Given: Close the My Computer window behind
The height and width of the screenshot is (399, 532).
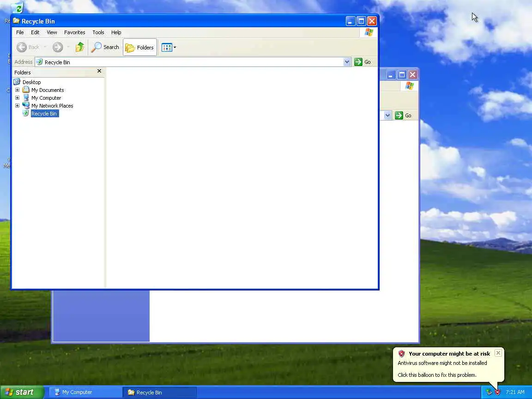Looking at the screenshot, I should coord(412,75).
